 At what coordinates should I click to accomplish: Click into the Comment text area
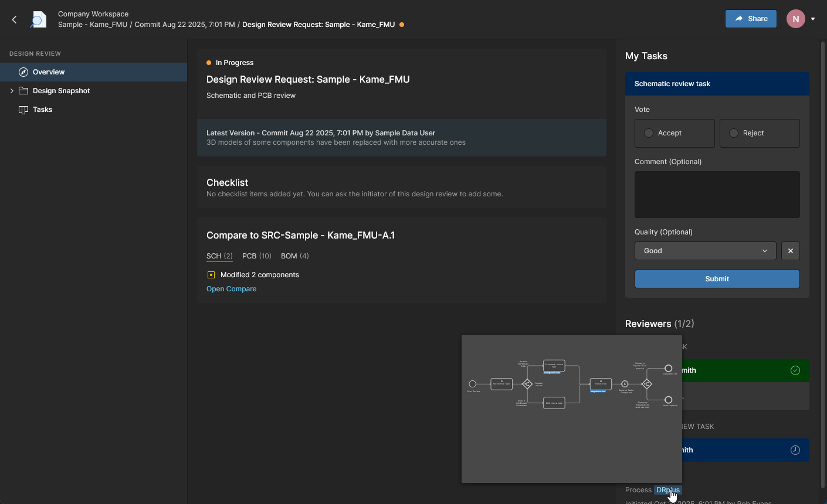717,195
